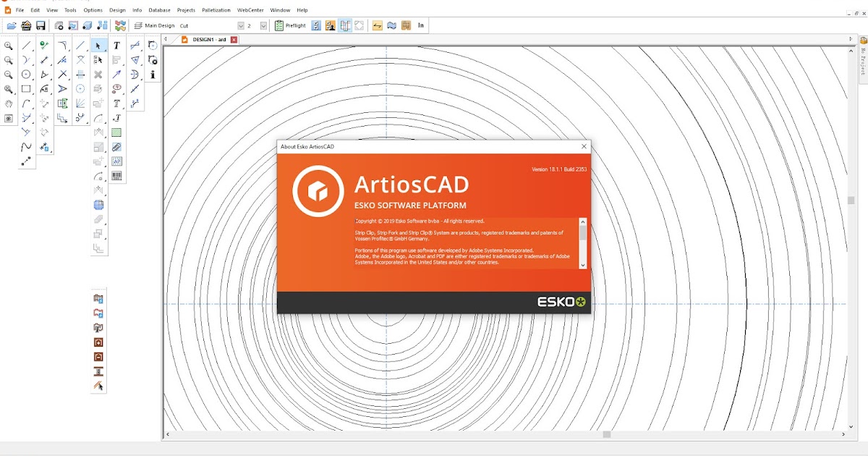868x456 pixels.
Task: Open the Help menu
Action: tap(302, 10)
